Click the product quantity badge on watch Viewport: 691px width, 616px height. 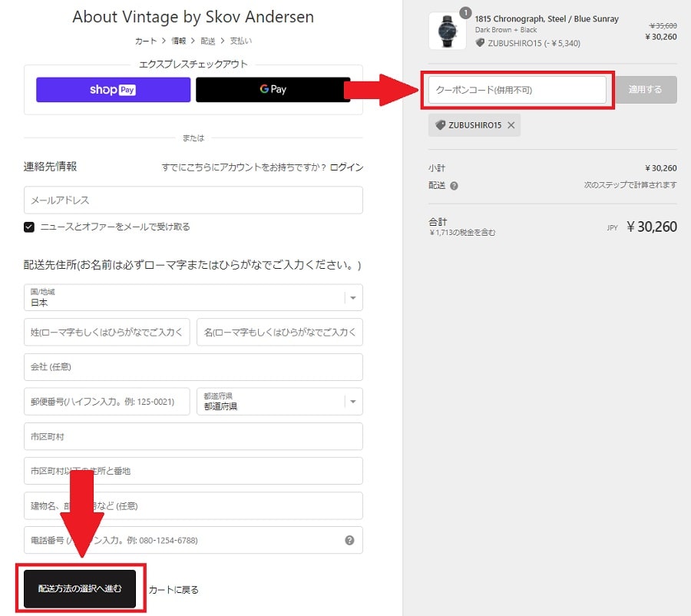click(x=465, y=13)
